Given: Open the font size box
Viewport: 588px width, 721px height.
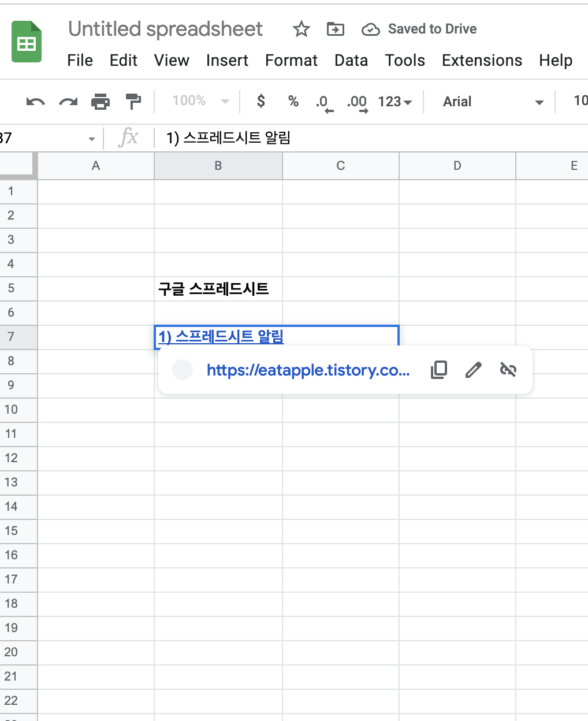Looking at the screenshot, I should tap(580, 101).
